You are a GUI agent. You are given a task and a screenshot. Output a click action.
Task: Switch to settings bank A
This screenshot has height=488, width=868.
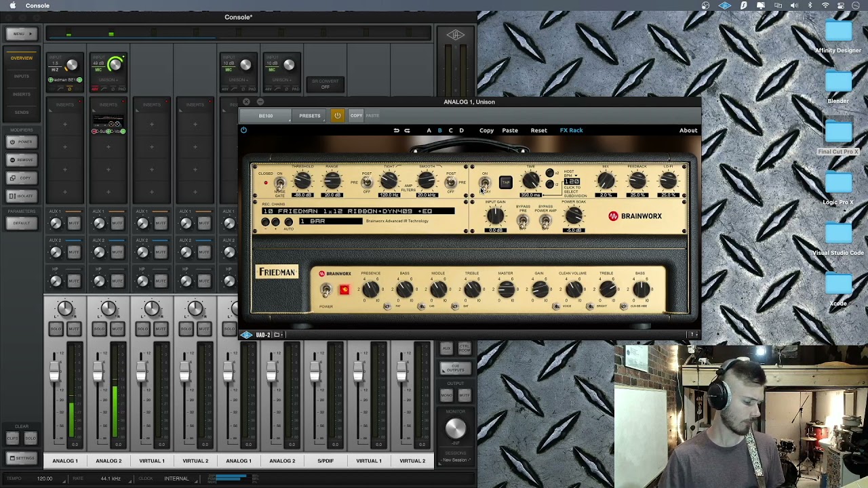point(429,130)
